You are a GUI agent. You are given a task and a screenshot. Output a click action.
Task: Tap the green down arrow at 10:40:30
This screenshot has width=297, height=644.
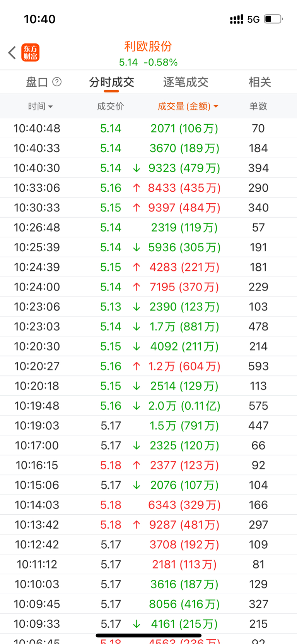[x=137, y=168]
